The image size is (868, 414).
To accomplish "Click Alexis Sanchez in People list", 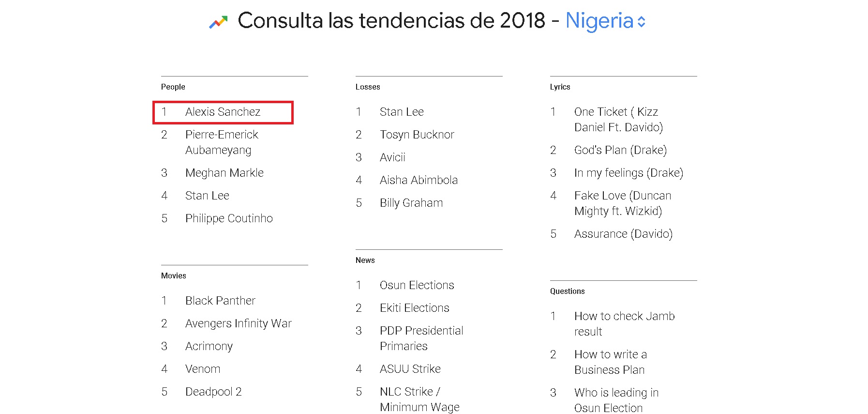I will pyautogui.click(x=223, y=112).
